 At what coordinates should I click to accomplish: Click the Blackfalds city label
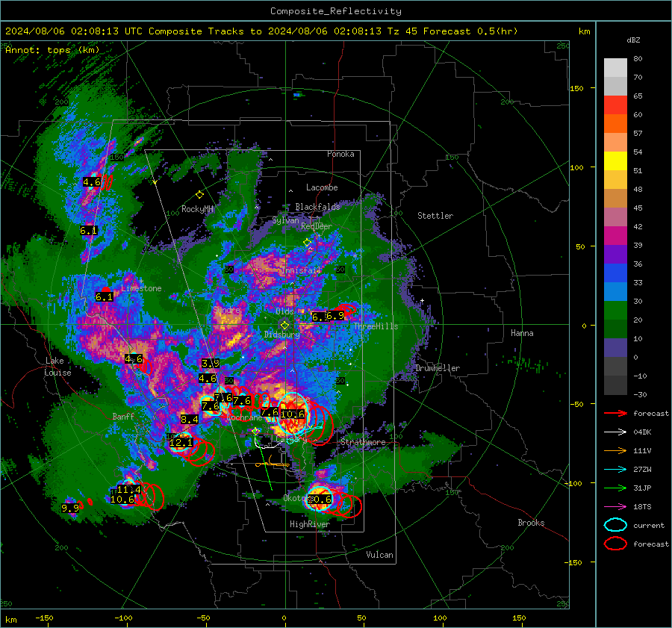coord(317,207)
